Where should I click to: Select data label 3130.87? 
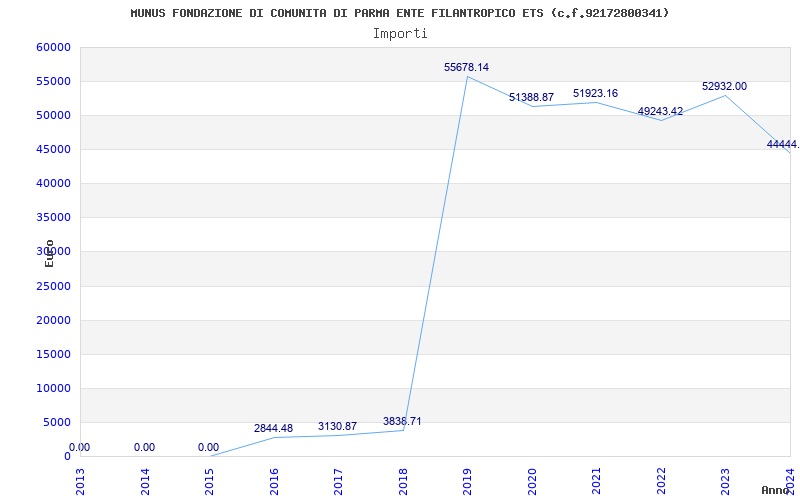337,427
